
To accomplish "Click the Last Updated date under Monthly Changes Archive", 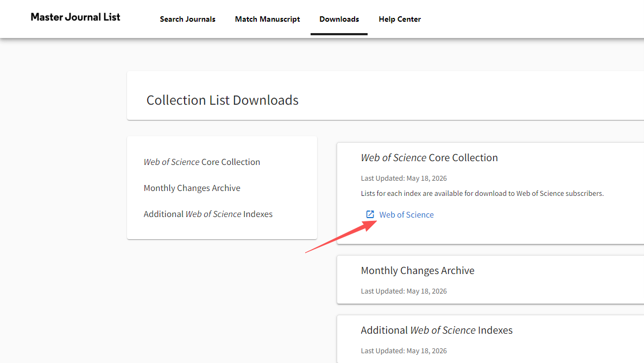I will (404, 291).
